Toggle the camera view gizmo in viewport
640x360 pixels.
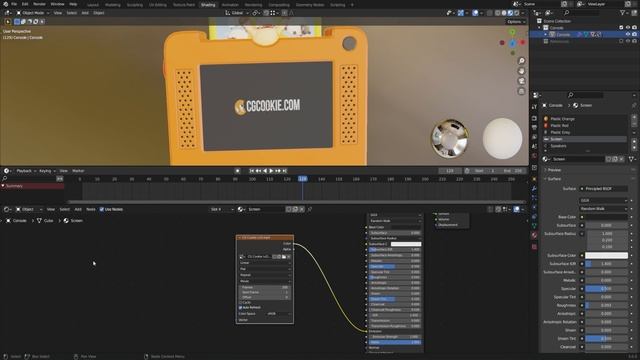pos(521,81)
